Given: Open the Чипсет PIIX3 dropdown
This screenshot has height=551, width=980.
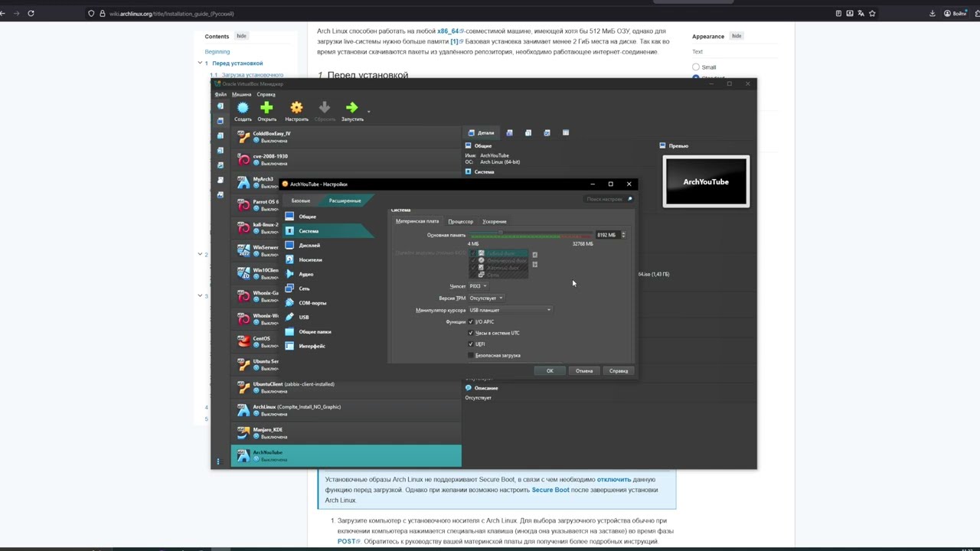Looking at the screenshot, I should [479, 286].
